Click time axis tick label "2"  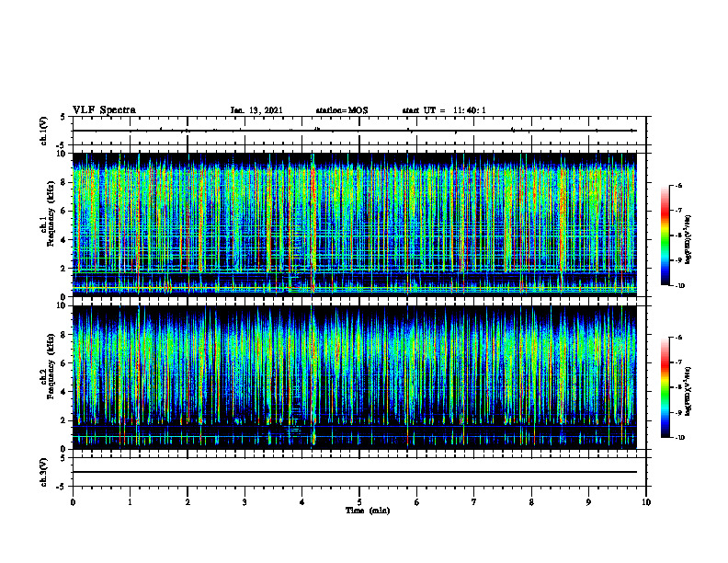click(188, 502)
